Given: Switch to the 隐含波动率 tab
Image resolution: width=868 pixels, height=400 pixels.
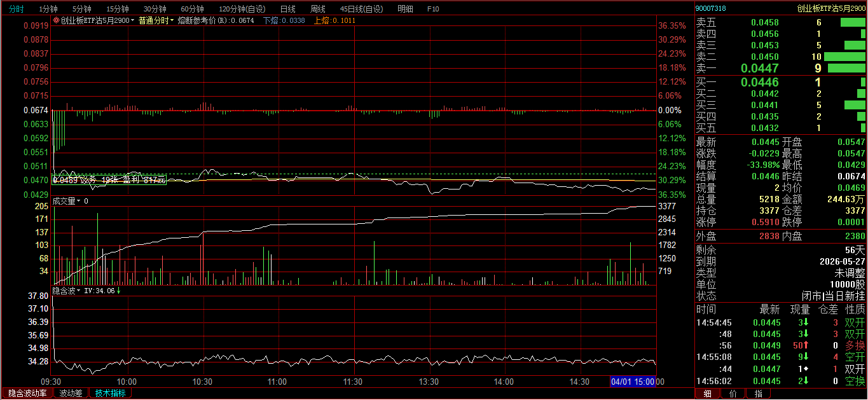Looking at the screenshot, I should 27,394.
